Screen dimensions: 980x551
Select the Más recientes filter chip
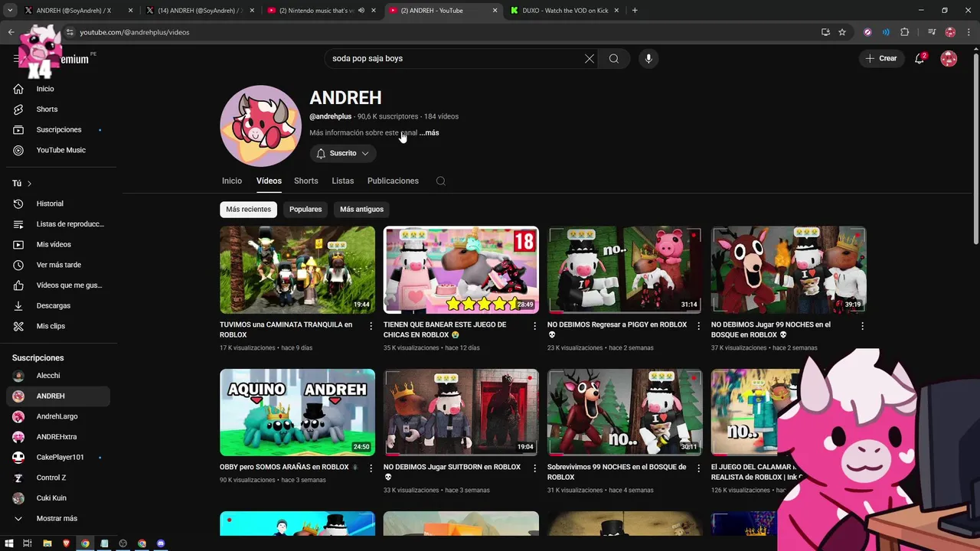point(248,210)
